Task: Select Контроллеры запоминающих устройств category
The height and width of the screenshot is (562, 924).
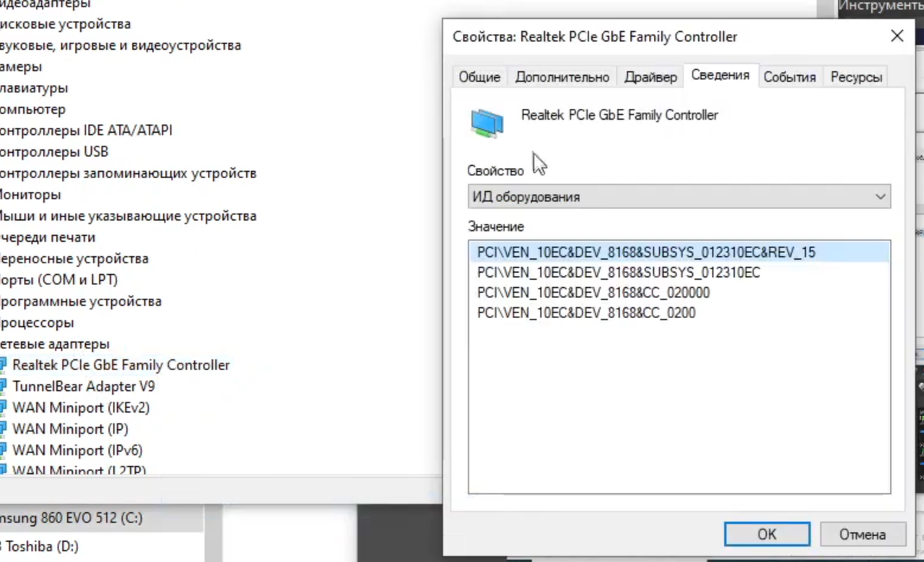Action: tap(128, 173)
